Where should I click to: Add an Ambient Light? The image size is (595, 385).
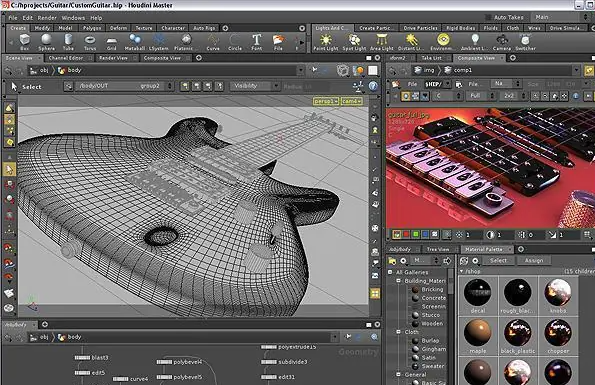(x=475, y=42)
